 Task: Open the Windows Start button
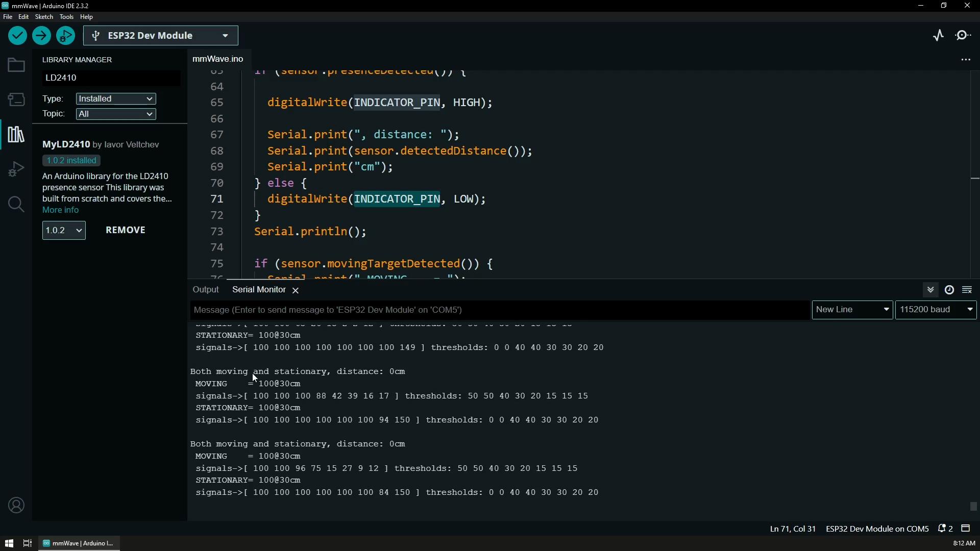click(x=9, y=544)
